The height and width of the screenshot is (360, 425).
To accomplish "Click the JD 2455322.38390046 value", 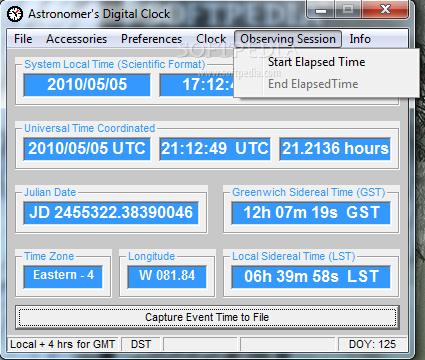I will click(111, 213).
